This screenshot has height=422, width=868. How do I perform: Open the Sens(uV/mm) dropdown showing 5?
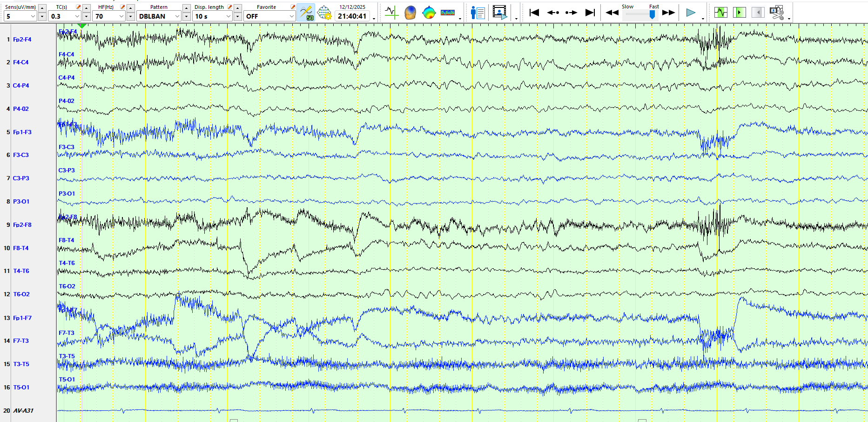[x=20, y=16]
